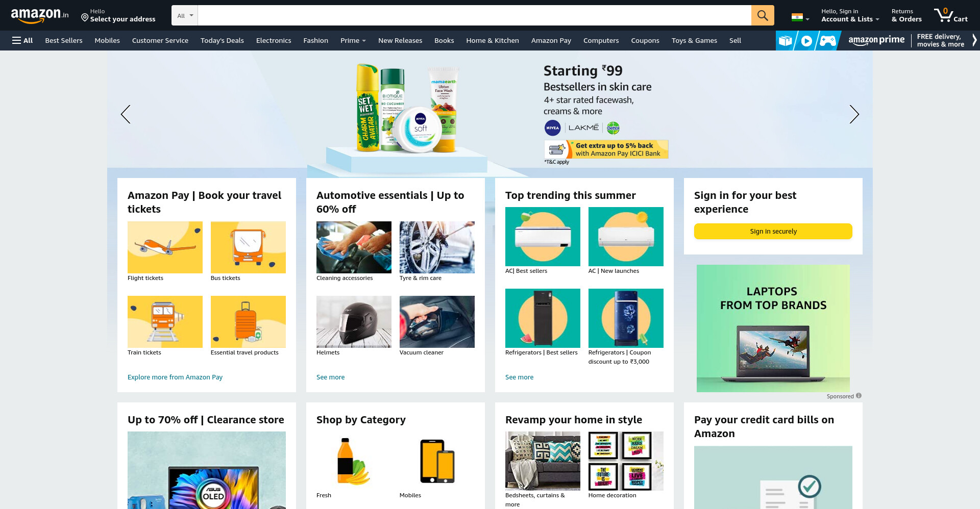Open the All hamburger menu

(22, 40)
